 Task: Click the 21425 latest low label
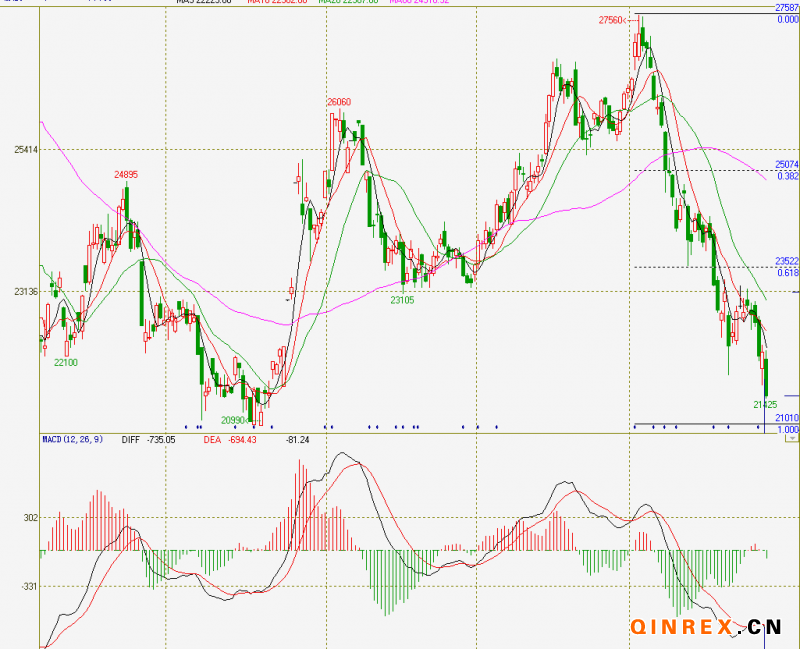click(x=765, y=404)
